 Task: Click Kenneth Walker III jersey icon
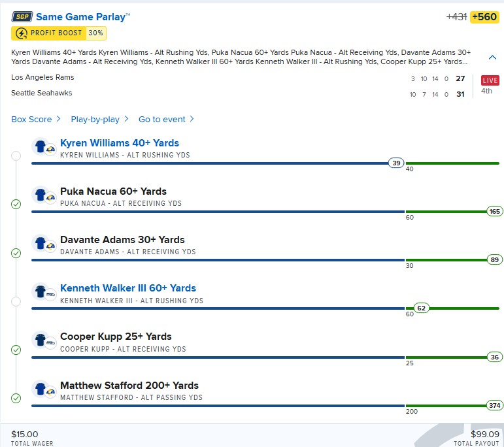point(42,292)
